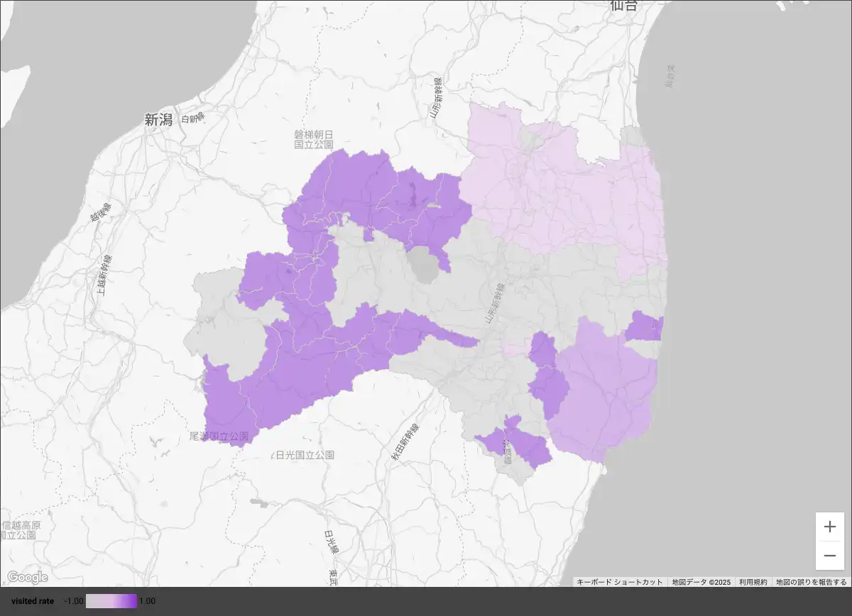This screenshot has height=616, width=852.
Task: Select the small purple coastal region on east
Action: [645, 328]
